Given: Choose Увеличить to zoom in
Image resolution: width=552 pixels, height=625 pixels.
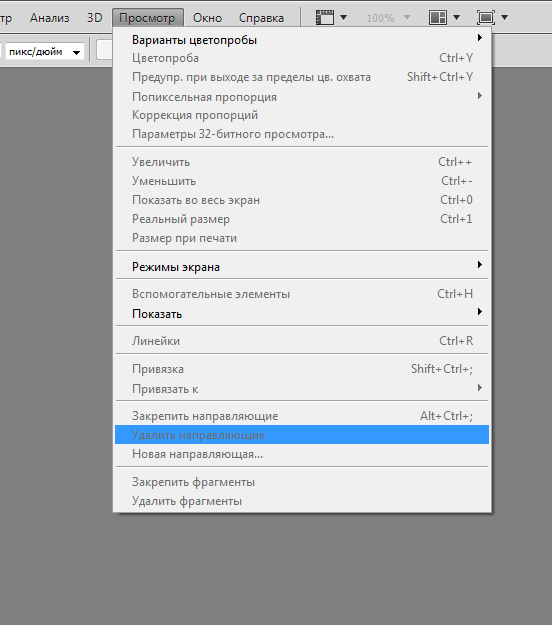Looking at the screenshot, I should [302, 162].
